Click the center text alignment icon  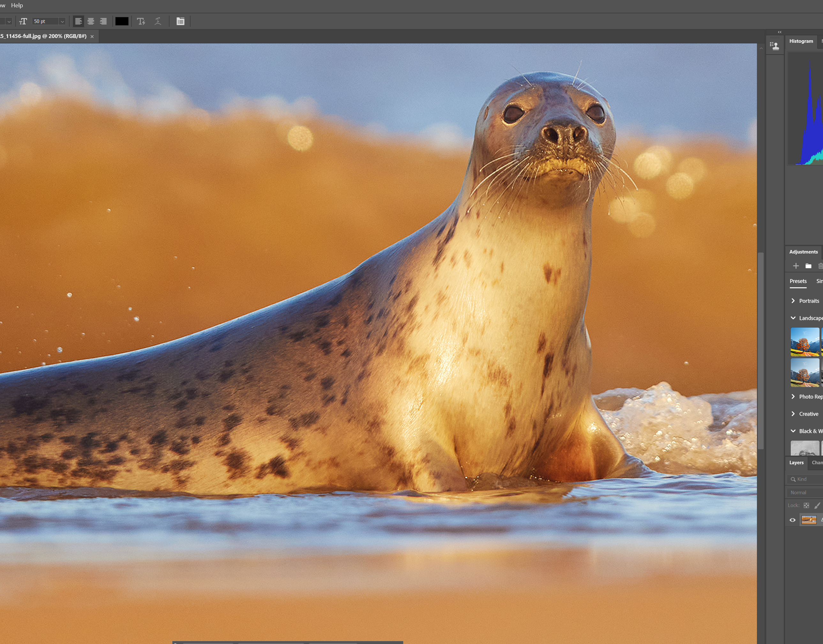click(x=90, y=21)
